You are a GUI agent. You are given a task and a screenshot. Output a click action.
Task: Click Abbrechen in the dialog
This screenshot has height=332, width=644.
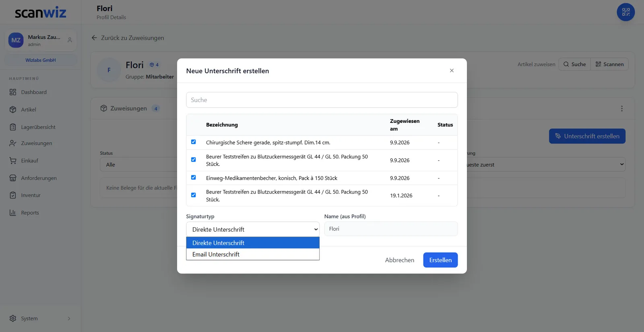coord(400,260)
